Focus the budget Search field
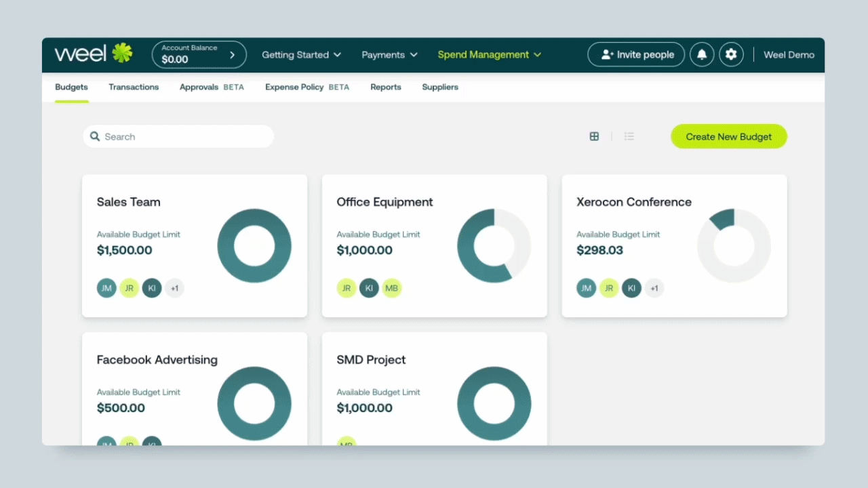The width and height of the screenshot is (868, 488). tap(178, 136)
